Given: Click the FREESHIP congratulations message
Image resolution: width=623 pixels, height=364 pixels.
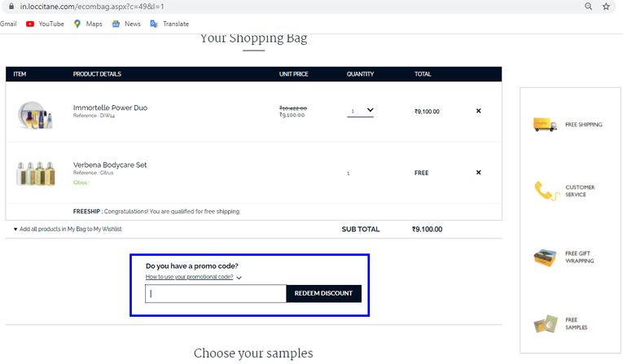Looking at the screenshot, I should 156,212.
